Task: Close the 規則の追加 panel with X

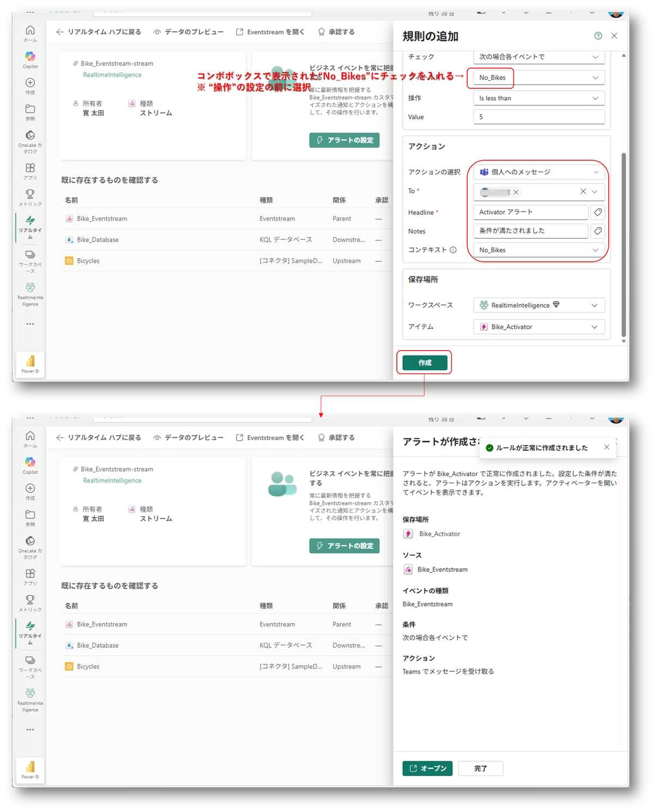Action: (x=614, y=36)
